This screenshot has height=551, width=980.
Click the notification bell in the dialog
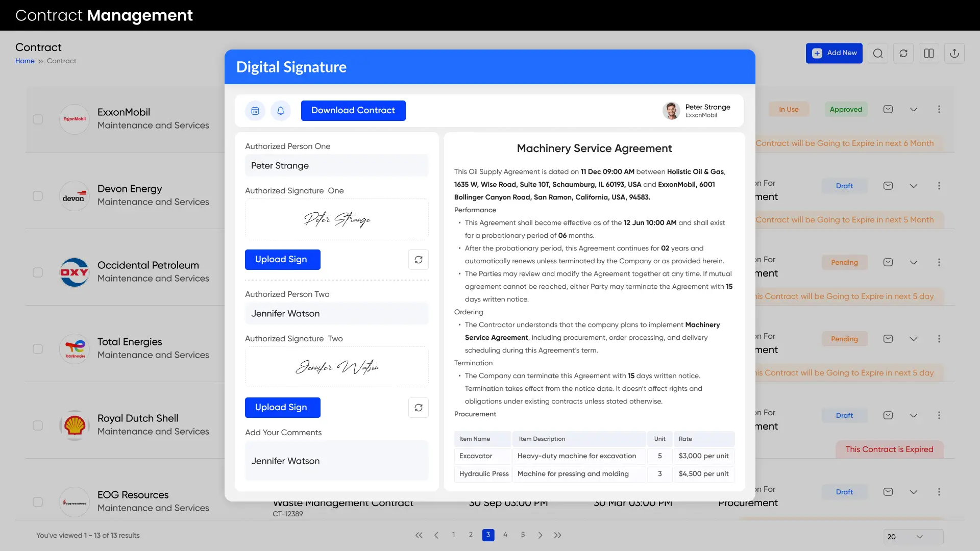pos(281,111)
